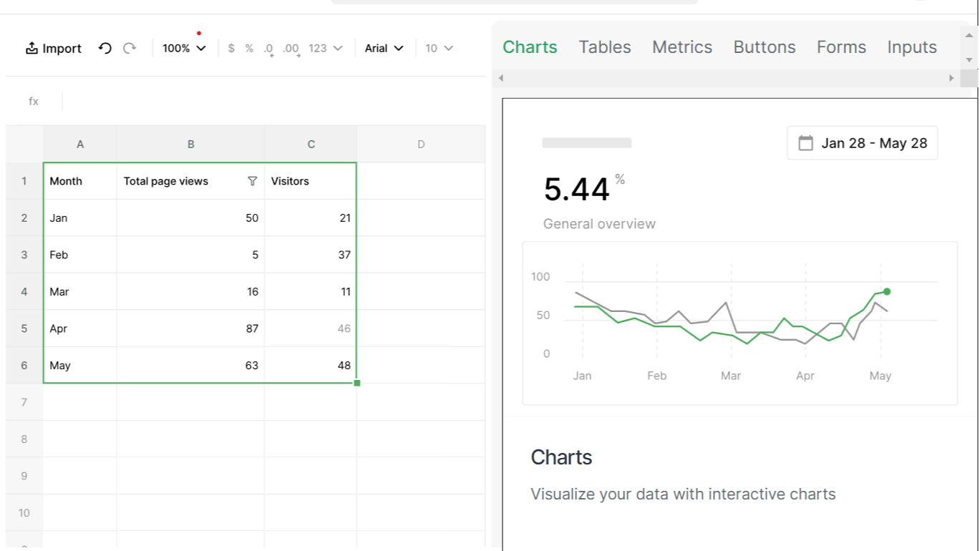Switch to the Tables tab
Image resolution: width=980 pixels, height=551 pixels.
[x=604, y=47]
